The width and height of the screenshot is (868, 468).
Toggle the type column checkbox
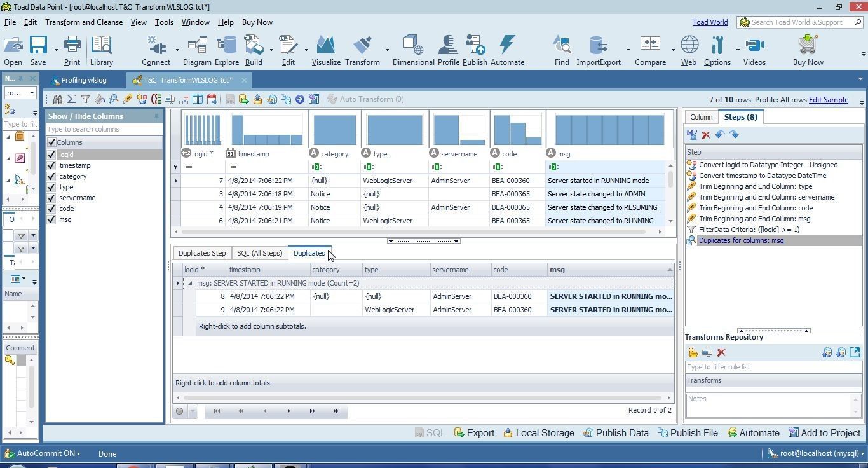point(51,187)
